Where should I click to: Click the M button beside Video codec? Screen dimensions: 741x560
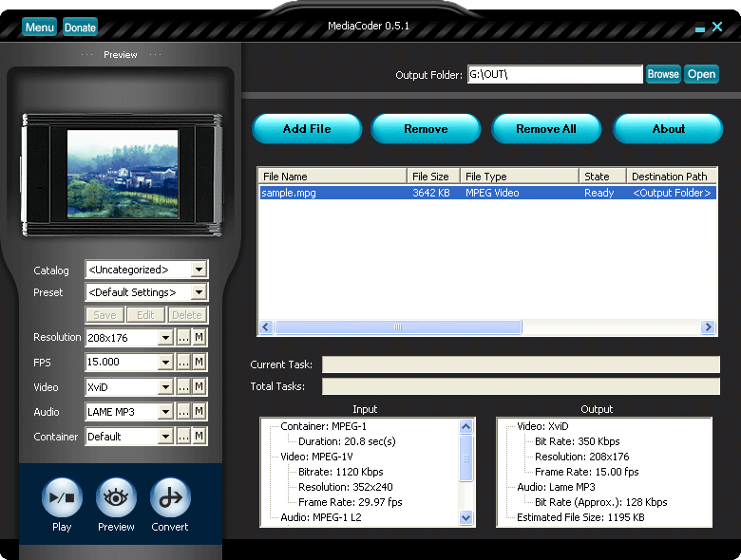click(199, 386)
